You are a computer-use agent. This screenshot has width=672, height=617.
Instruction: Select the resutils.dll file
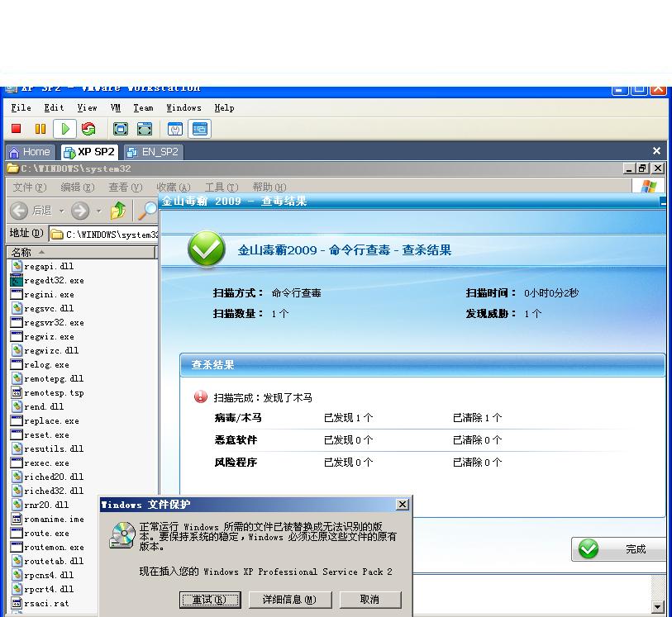[48, 449]
